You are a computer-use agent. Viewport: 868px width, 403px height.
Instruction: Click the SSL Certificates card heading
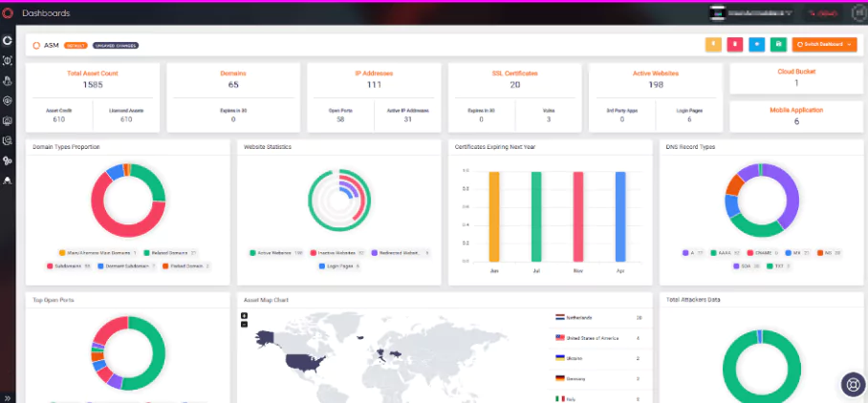tap(515, 73)
